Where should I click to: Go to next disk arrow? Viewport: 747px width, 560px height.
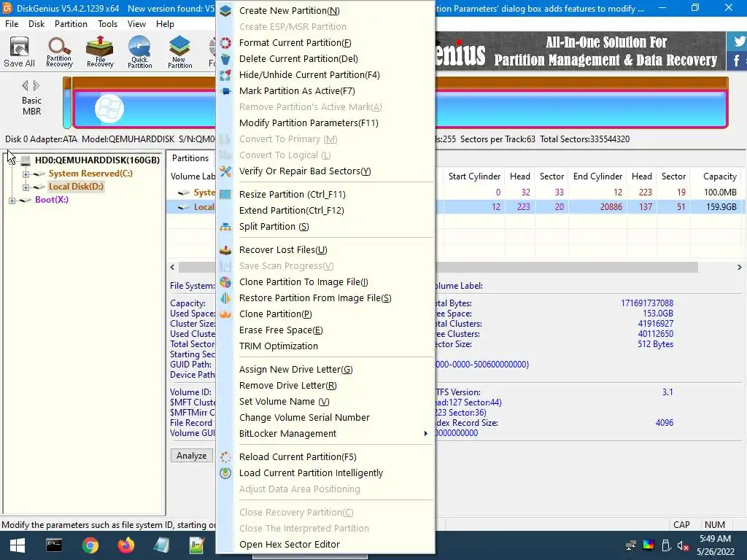click(36, 86)
